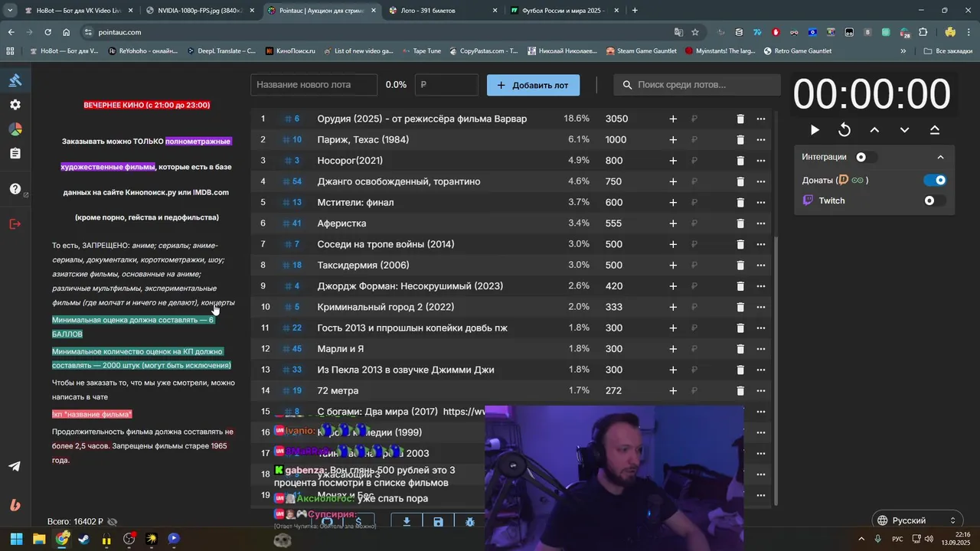Delete the Париж, Техас lot
Viewport: 980px width, 551px height.
tap(740, 139)
